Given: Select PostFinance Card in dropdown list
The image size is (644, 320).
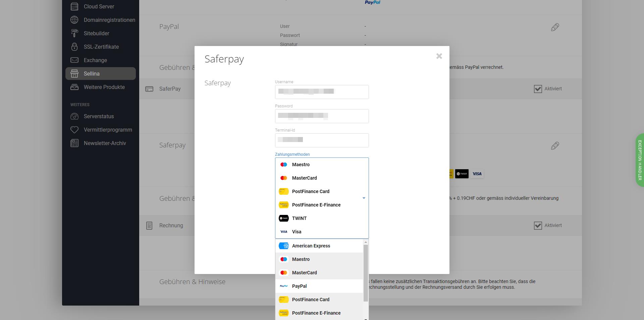Looking at the screenshot, I should pyautogui.click(x=319, y=300).
